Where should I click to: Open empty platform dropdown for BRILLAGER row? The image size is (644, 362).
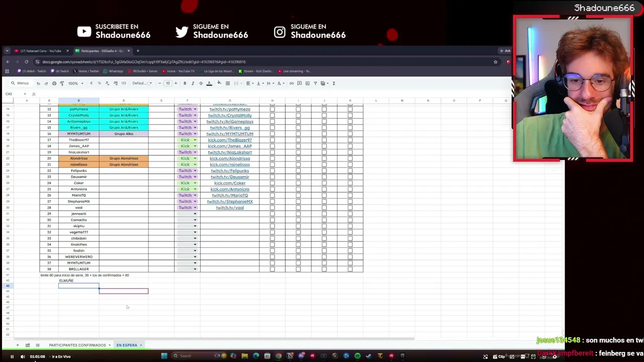tap(195, 269)
